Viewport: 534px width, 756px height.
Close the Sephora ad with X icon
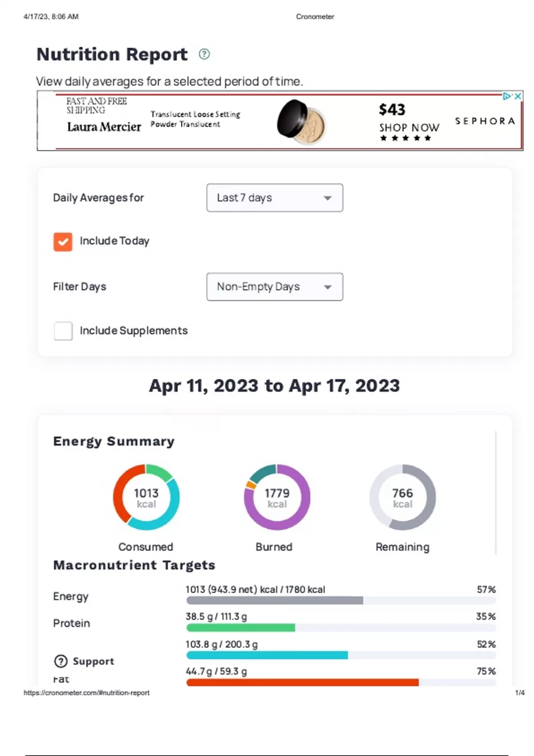[x=518, y=96]
